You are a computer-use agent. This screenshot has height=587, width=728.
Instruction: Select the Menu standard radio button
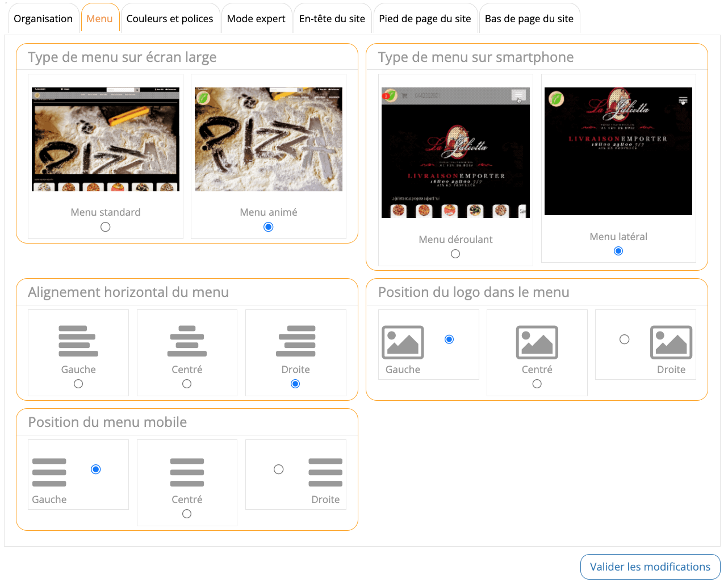coord(106,227)
